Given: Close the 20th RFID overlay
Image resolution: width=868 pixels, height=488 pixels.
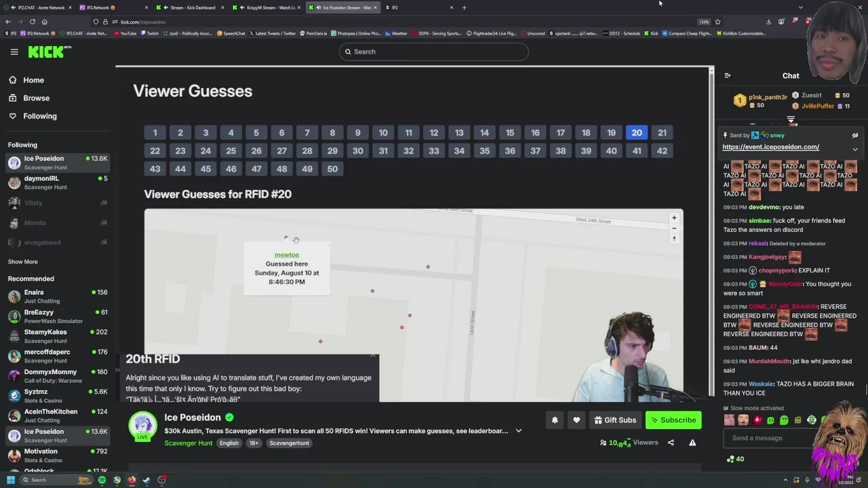Looking at the screenshot, I should [x=372, y=354].
